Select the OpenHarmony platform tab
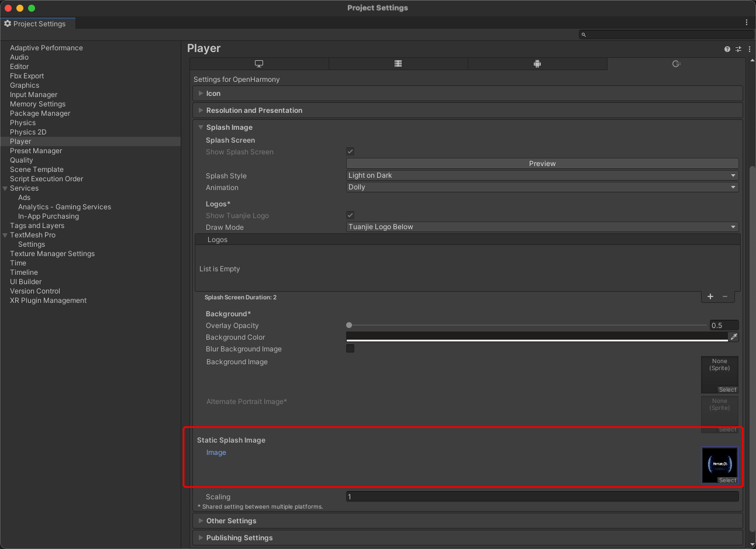The width and height of the screenshot is (756, 549). 676,64
